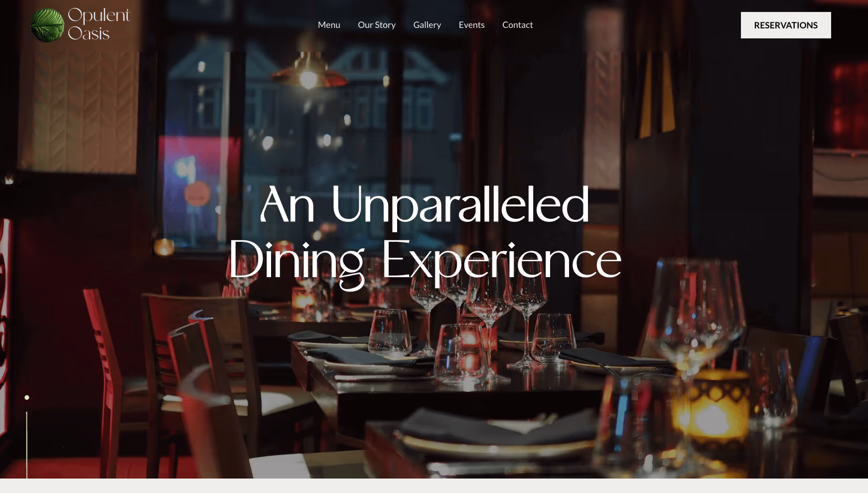Click the light gray band below the hero
Screen dimensions: 868x493
(x=434, y=486)
